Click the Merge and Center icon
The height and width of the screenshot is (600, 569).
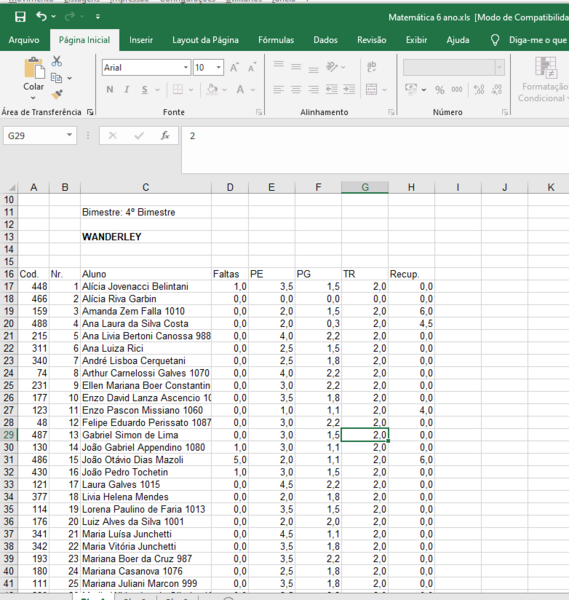[372, 90]
